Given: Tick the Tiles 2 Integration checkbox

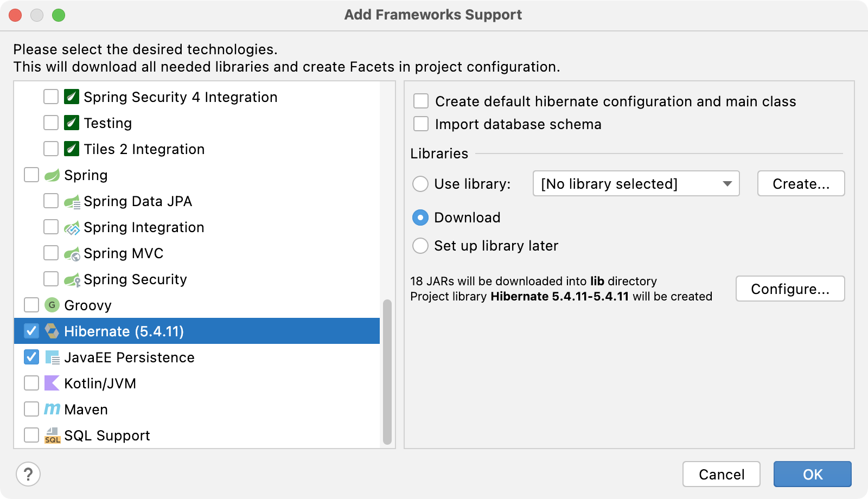Looking at the screenshot, I should pyautogui.click(x=51, y=149).
